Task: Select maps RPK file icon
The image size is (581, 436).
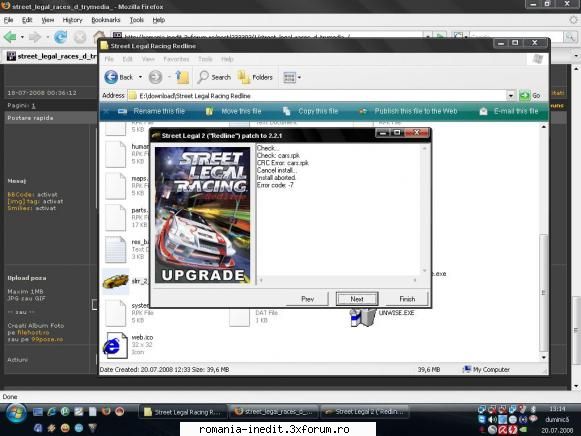Action: [116, 186]
